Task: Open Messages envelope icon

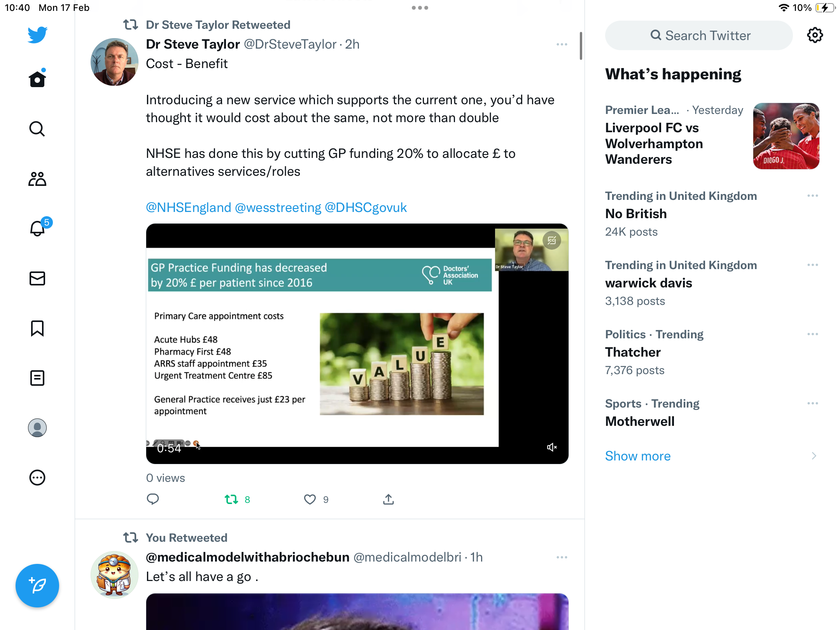Action: pos(37,278)
